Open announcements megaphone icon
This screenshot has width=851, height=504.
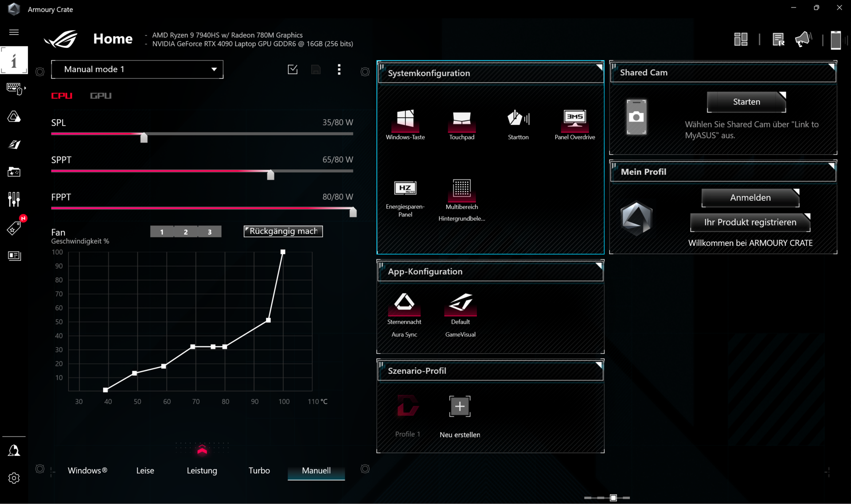[x=803, y=39]
